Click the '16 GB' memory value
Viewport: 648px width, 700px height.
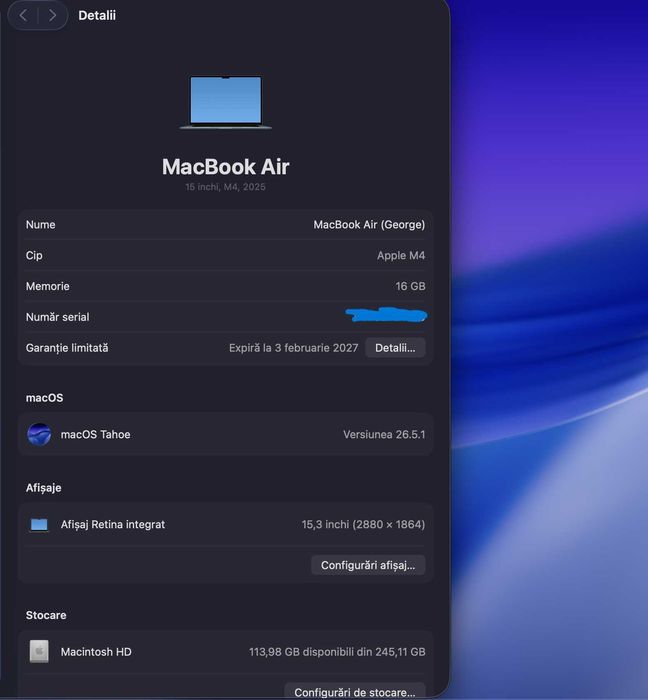410,286
